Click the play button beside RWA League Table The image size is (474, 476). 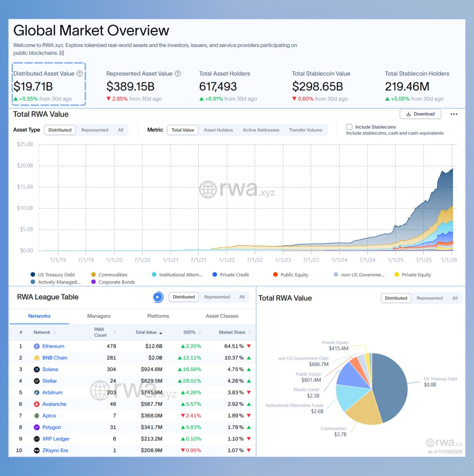(x=158, y=297)
